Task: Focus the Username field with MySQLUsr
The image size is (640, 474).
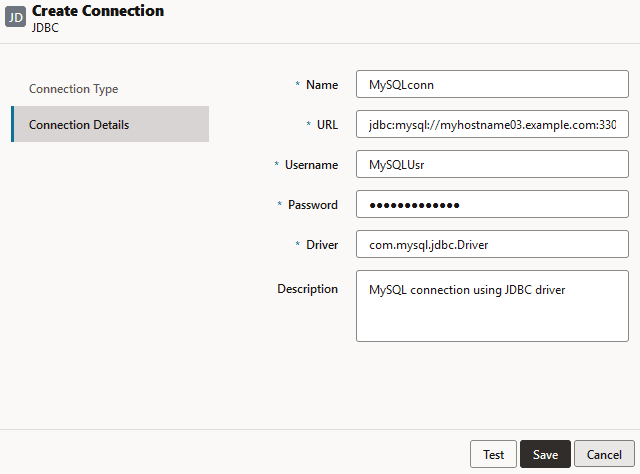Action: tap(492, 164)
